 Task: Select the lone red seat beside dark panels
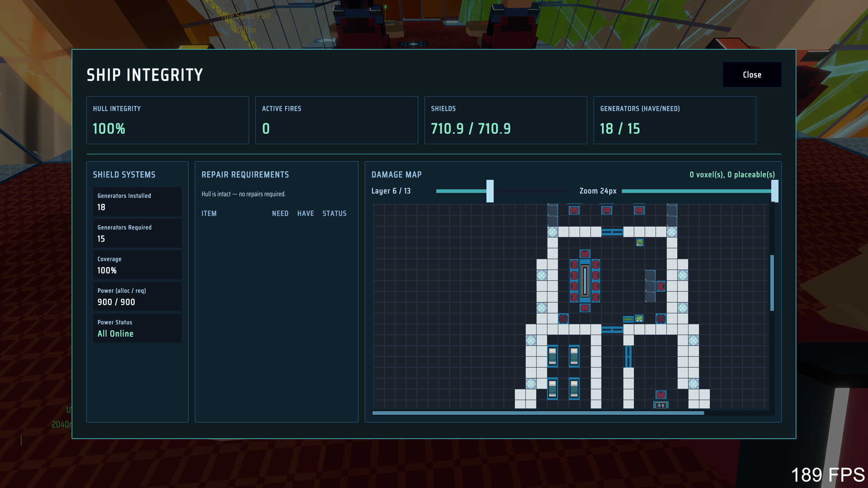click(x=661, y=286)
